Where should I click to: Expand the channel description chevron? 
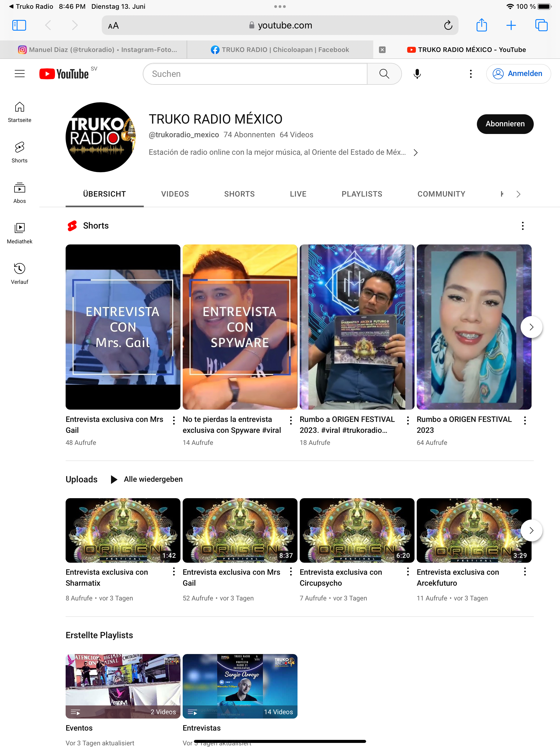(415, 153)
